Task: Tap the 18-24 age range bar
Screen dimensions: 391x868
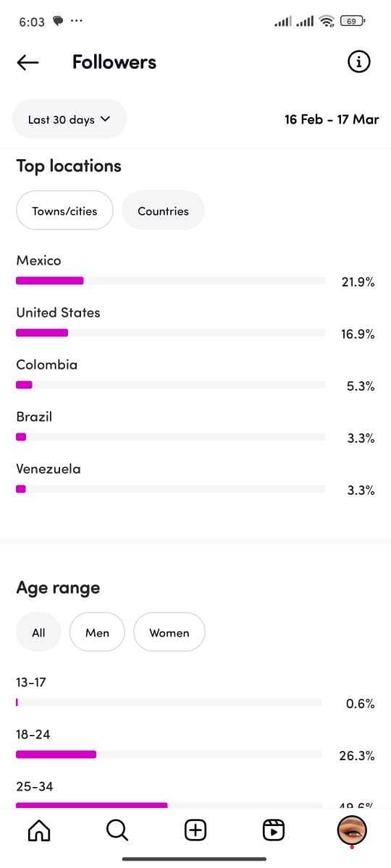Action: click(169, 754)
